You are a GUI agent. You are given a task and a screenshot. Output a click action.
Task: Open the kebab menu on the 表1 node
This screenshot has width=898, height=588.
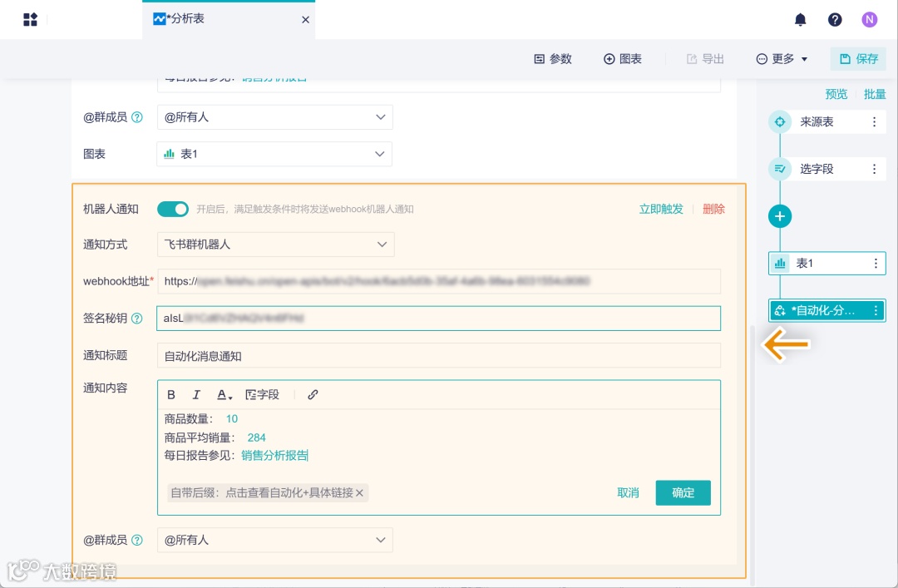pyautogui.click(x=876, y=263)
